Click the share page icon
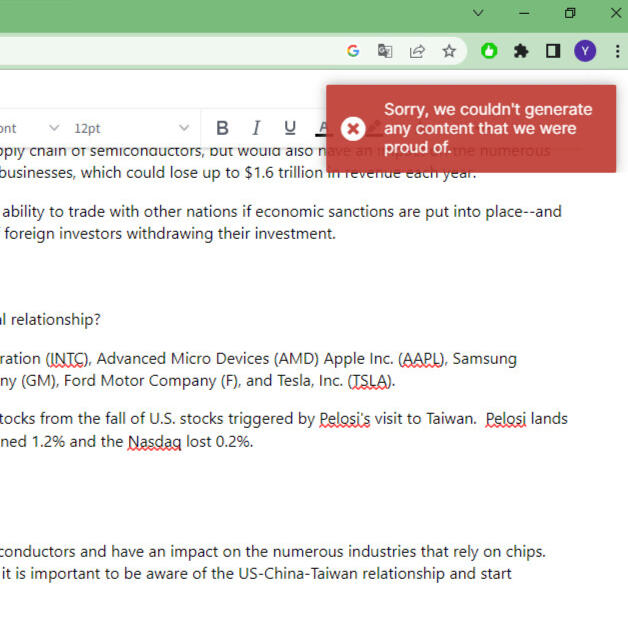628x628 pixels. coord(417,51)
